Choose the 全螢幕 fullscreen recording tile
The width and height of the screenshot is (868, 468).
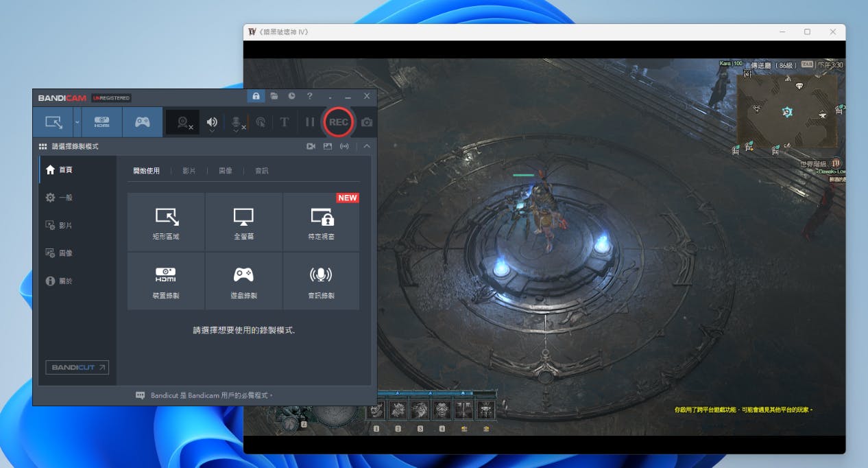pyautogui.click(x=243, y=222)
